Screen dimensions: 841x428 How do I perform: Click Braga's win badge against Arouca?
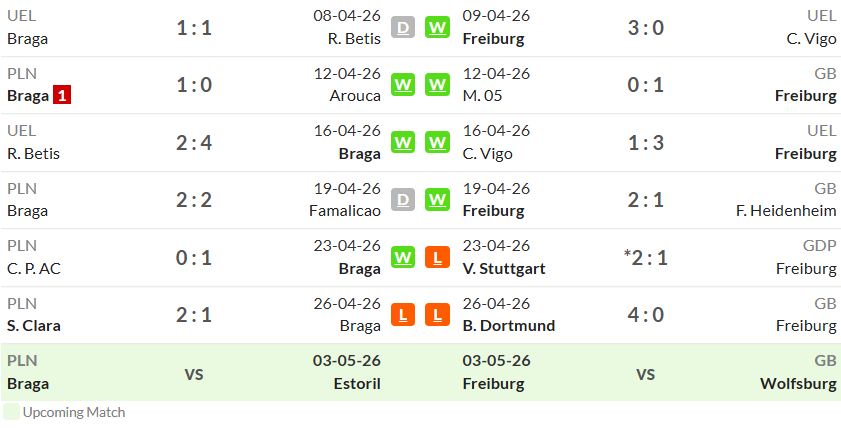click(403, 85)
